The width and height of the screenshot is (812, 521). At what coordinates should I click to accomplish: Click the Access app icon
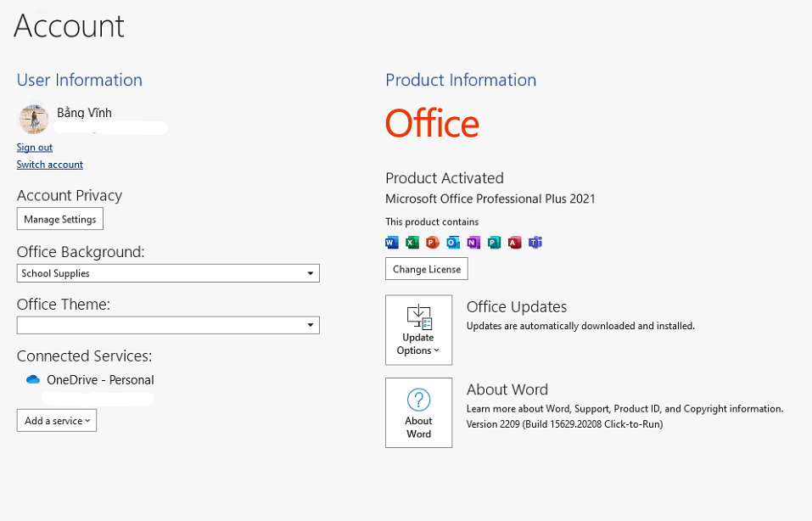[515, 243]
